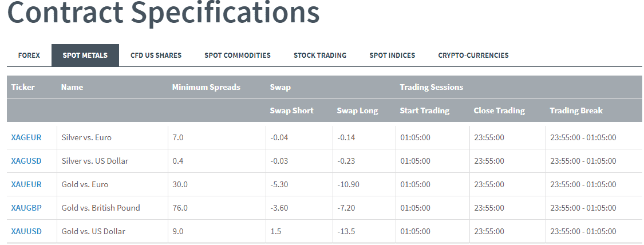Click the Minimum Spreads column header
Screen dimensions: 644x245
click(x=206, y=88)
